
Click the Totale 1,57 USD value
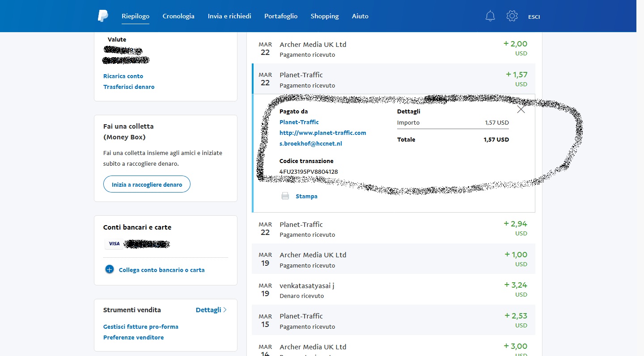pos(496,140)
